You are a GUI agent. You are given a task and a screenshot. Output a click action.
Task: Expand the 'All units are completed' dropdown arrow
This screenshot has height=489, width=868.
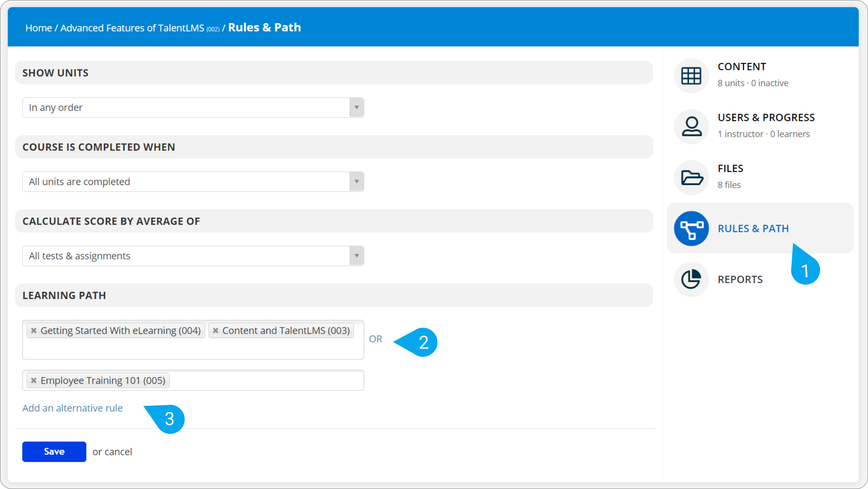(356, 182)
